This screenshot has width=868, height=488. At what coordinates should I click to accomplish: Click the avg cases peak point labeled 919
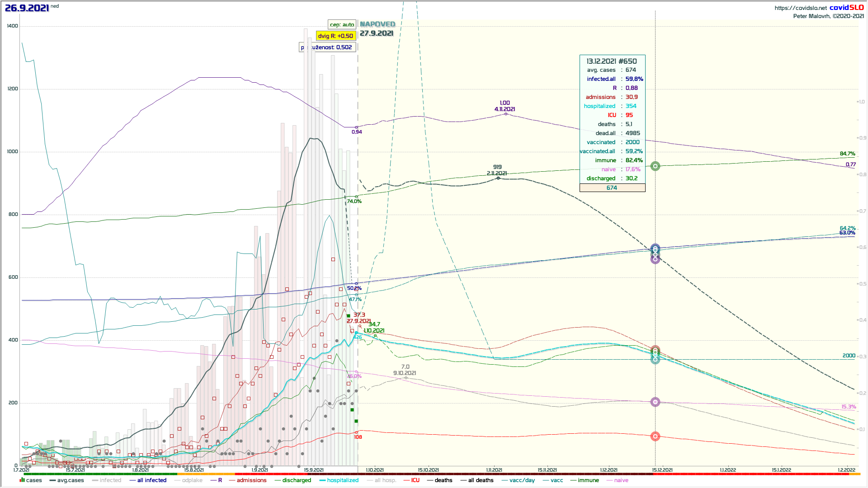[x=498, y=178]
